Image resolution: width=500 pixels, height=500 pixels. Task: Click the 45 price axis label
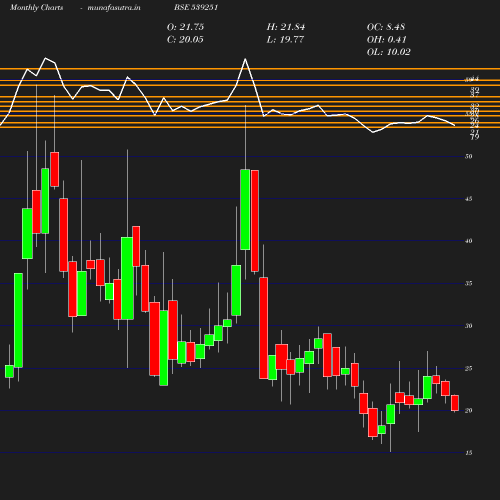point(469,199)
